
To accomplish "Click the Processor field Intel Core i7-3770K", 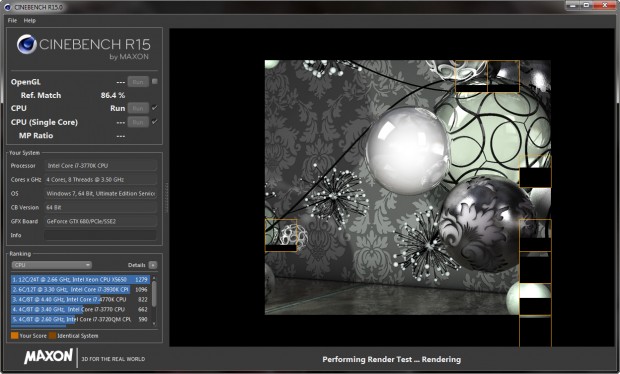I will [101, 166].
